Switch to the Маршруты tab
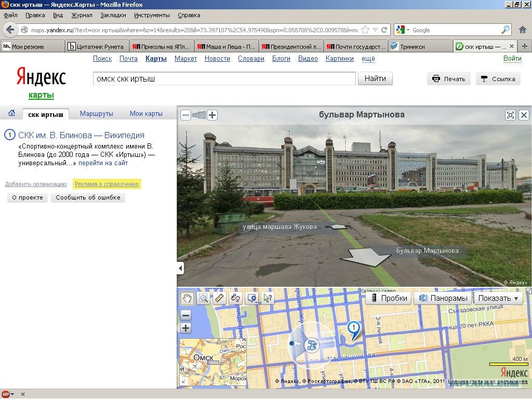 pyautogui.click(x=97, y=114)
